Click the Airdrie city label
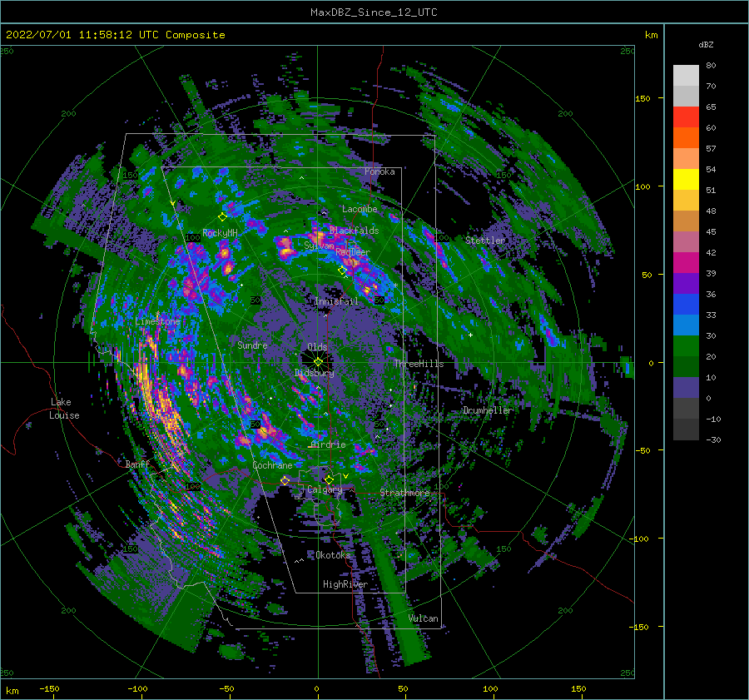 (328, 444)
